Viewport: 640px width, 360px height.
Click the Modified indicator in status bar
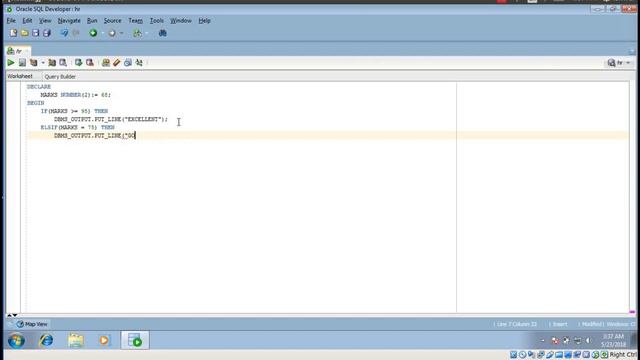point(592,324)
